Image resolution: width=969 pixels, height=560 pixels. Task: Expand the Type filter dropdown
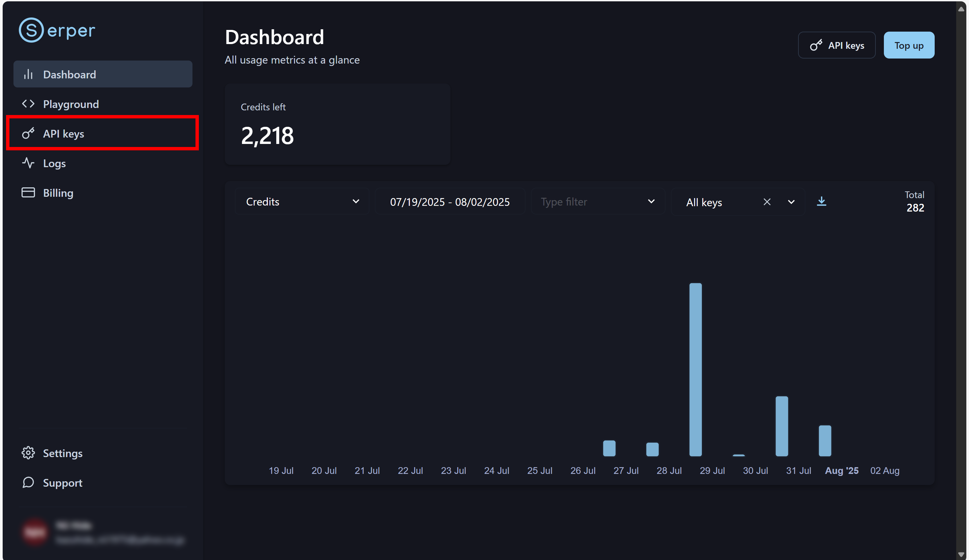(x=598, y=201)
